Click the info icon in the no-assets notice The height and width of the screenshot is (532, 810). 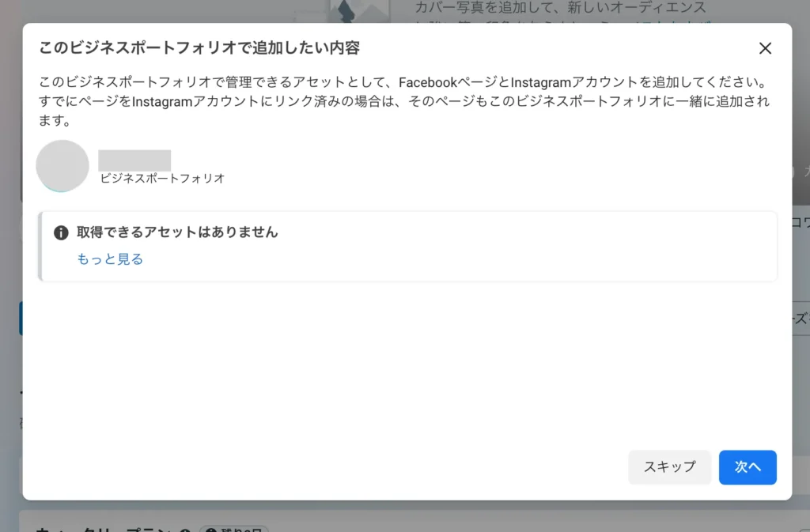61,232
